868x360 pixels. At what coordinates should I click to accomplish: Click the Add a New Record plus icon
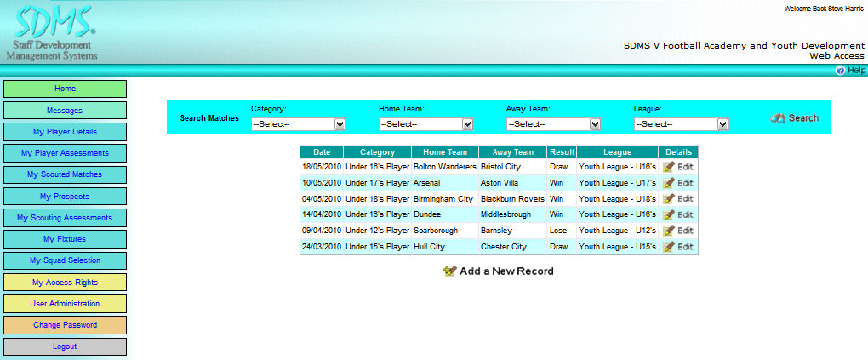[450, 271]
